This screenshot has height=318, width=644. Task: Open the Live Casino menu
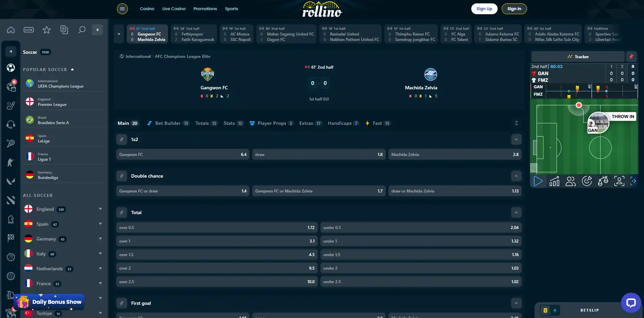[x=174, y=9]
